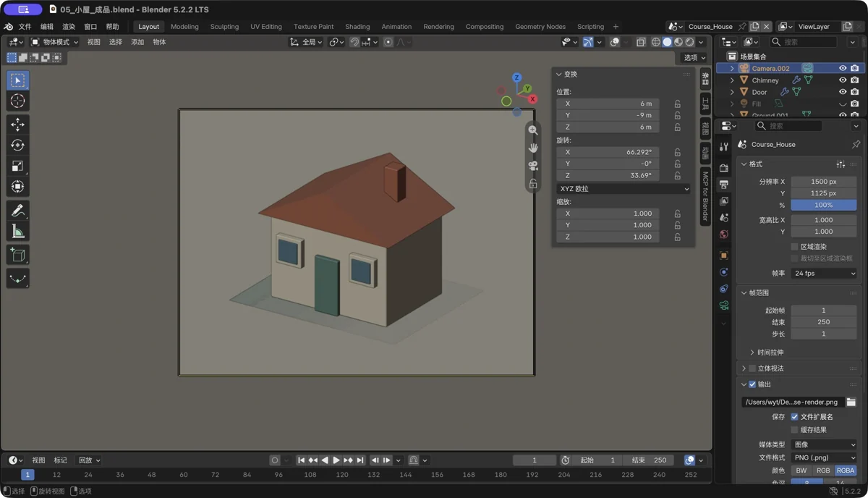Play the animation forward

[336, 460]
